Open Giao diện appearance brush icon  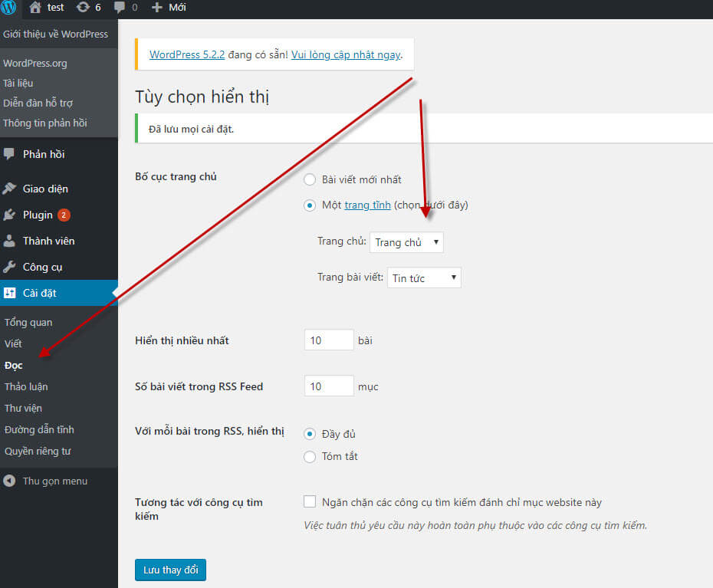9,189
